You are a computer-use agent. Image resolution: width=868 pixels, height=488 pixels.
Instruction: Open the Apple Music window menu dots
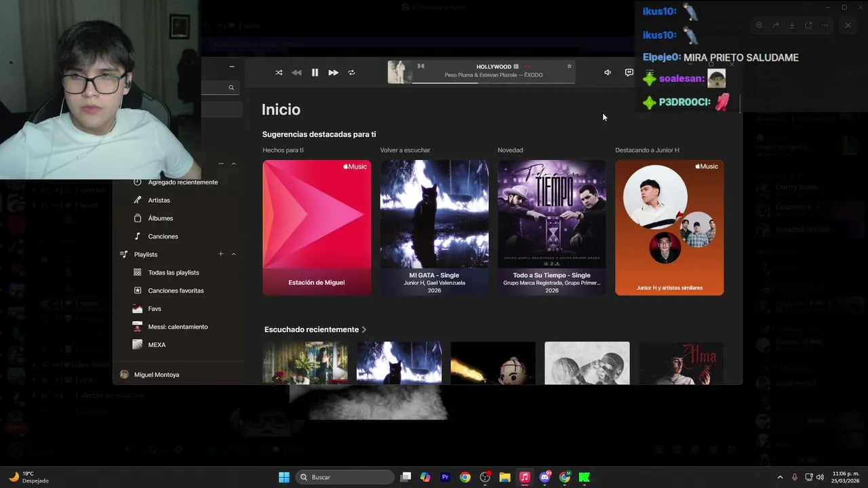click(231, 66)
